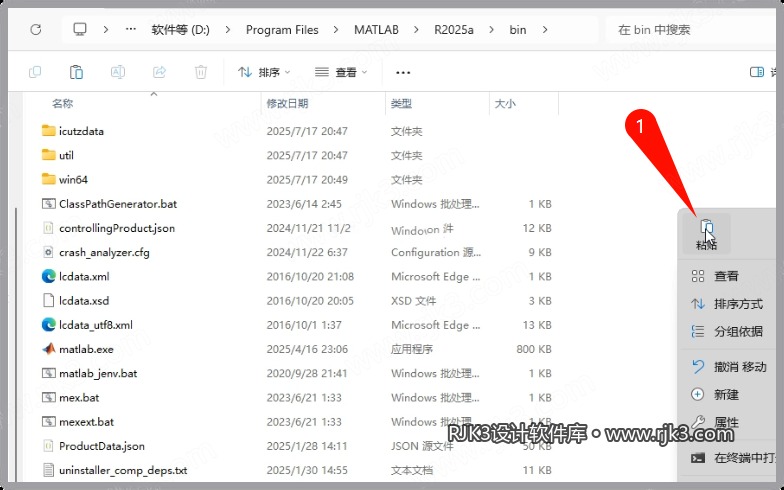Click the Paste (粘贴) icon in the context menu
Screen dimensions: 784x490
pos(706,234)
